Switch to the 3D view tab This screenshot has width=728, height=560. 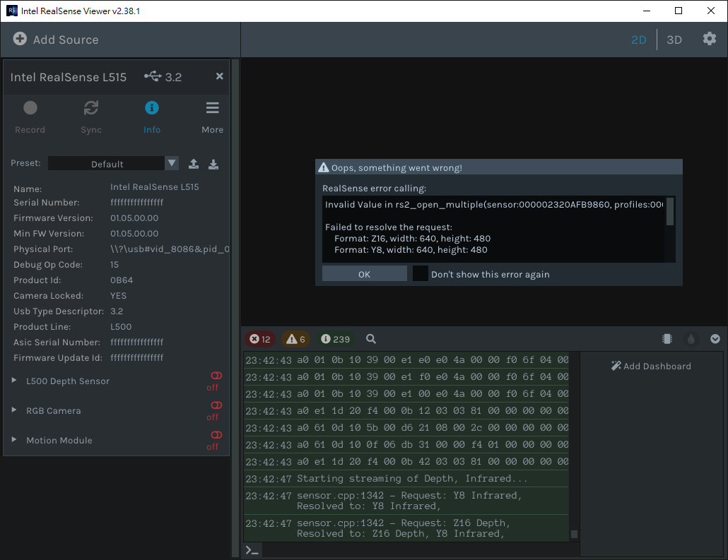click(x=674, y=40)
